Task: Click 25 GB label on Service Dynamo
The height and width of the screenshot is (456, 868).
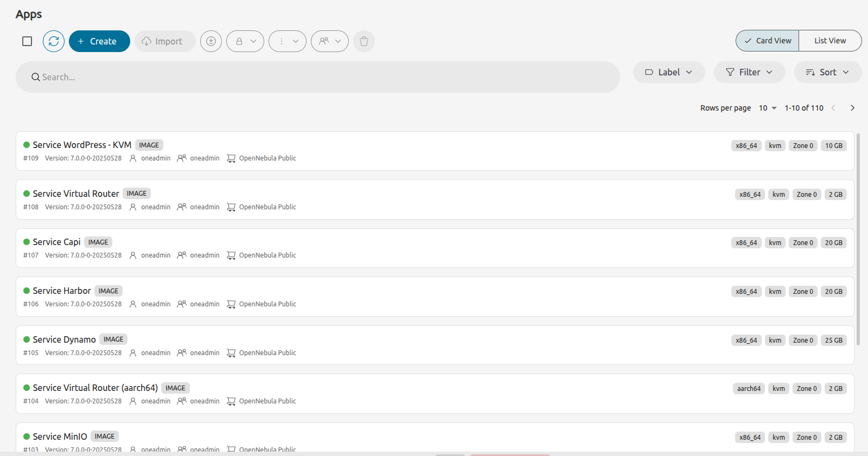Action: click(x=834, y=340)
